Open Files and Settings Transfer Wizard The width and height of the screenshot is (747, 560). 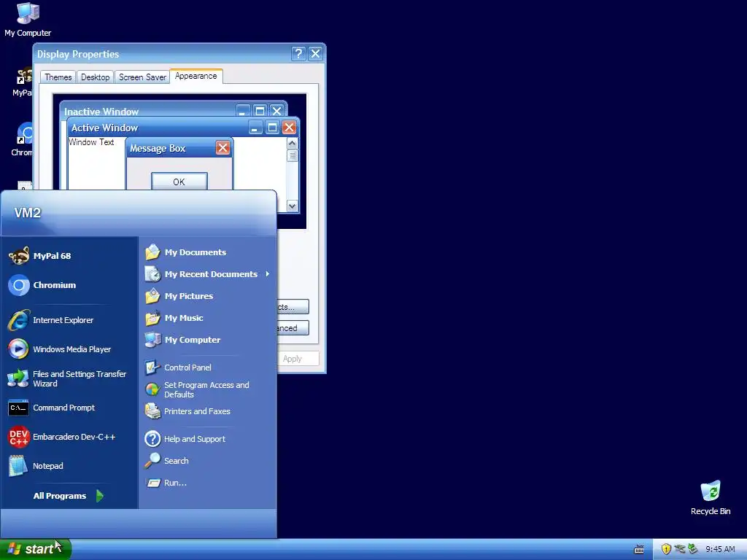pos(69,378)
